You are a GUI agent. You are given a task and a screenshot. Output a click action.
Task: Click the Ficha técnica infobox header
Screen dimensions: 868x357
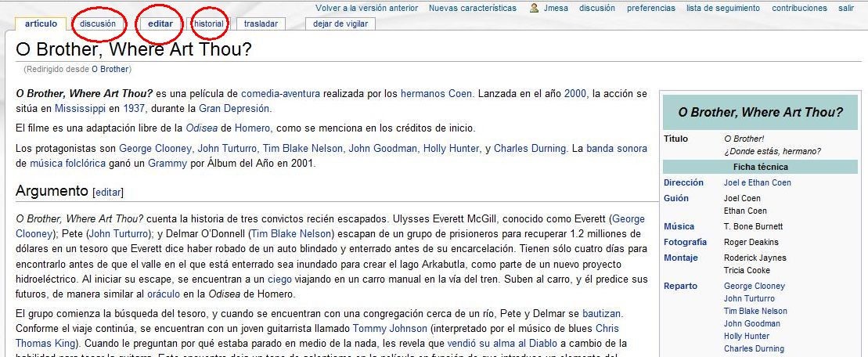[x=761, y=167]
